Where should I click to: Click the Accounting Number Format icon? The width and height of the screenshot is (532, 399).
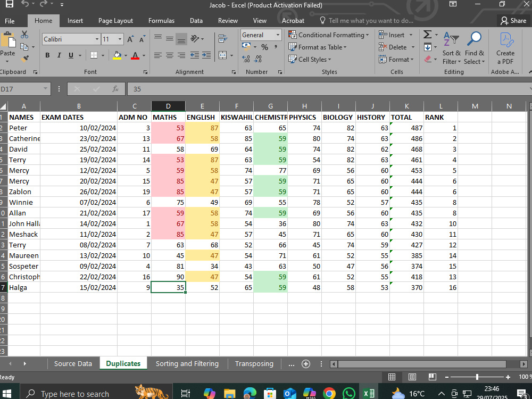[246, 46]
